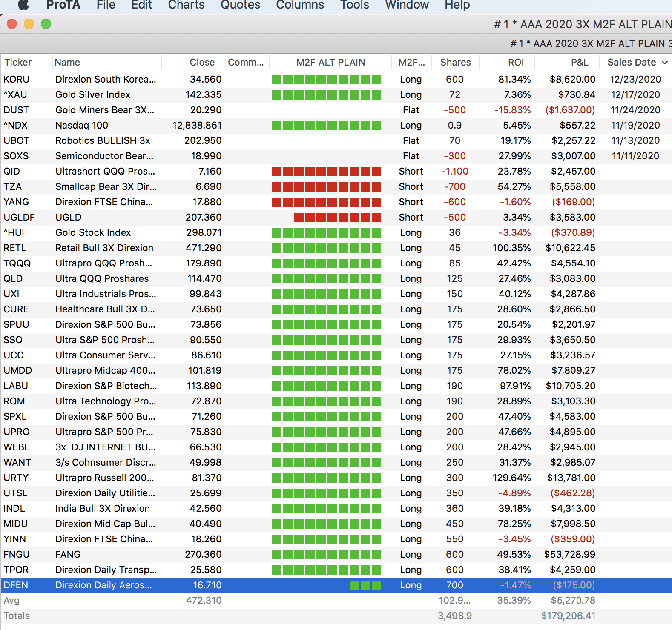Open the ProTA application menu
The image size is (672, 630).
pyautogui.click(x=63, y=5)
